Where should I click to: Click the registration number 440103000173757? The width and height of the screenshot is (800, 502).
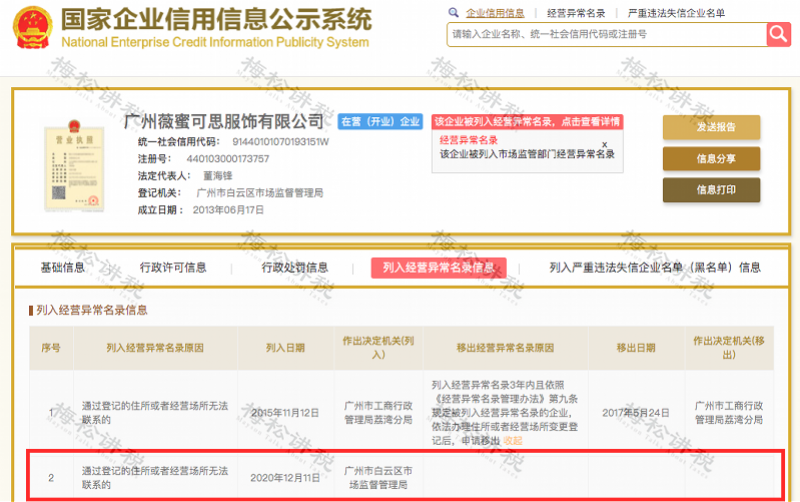click(228, 159)
